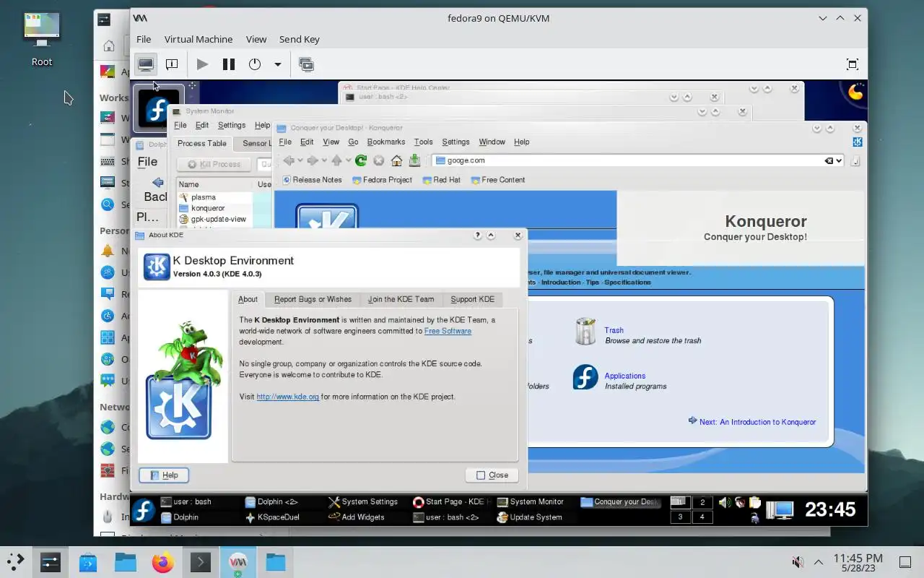Open Klipper clipboard tray icon
This screenshot has height=578, width=924.
point(754,502)
